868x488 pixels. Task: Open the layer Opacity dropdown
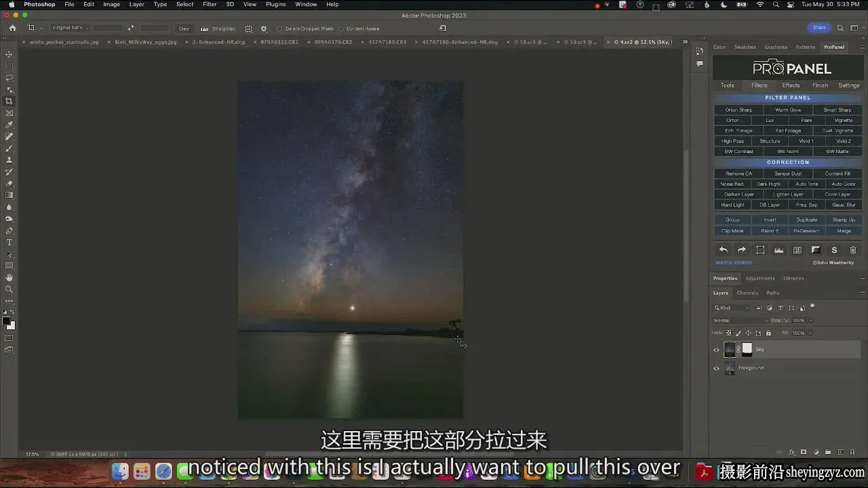[810, 320]
